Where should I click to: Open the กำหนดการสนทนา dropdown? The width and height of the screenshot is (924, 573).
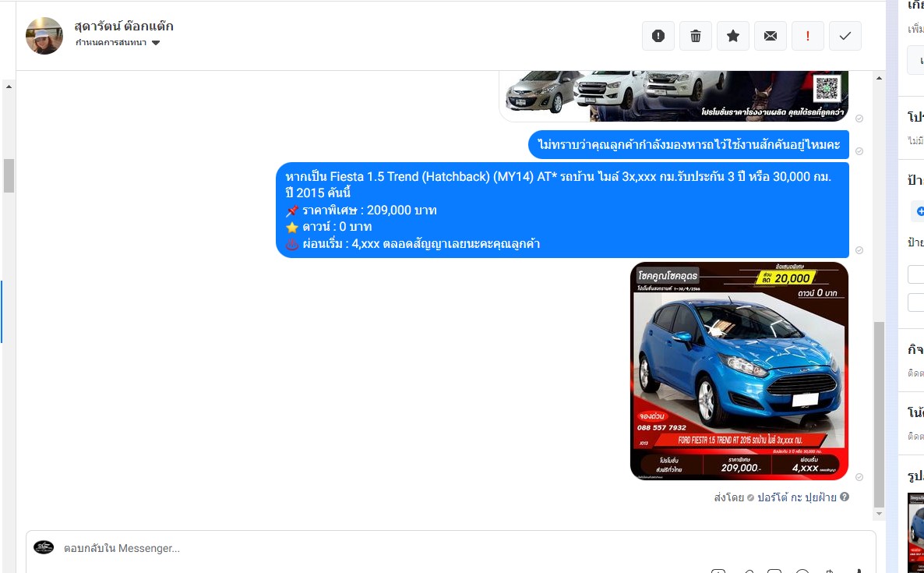click(118, 42)
